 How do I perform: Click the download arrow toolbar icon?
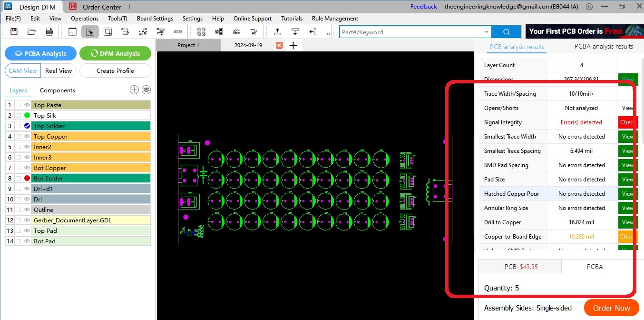point(295,32)
